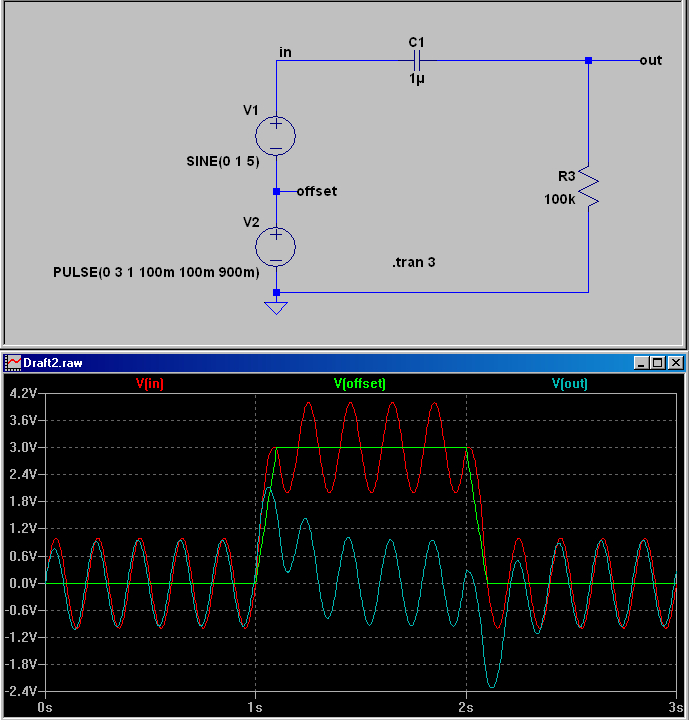
Task: Click the .tran 3 simulation directive
Action: 413,262
